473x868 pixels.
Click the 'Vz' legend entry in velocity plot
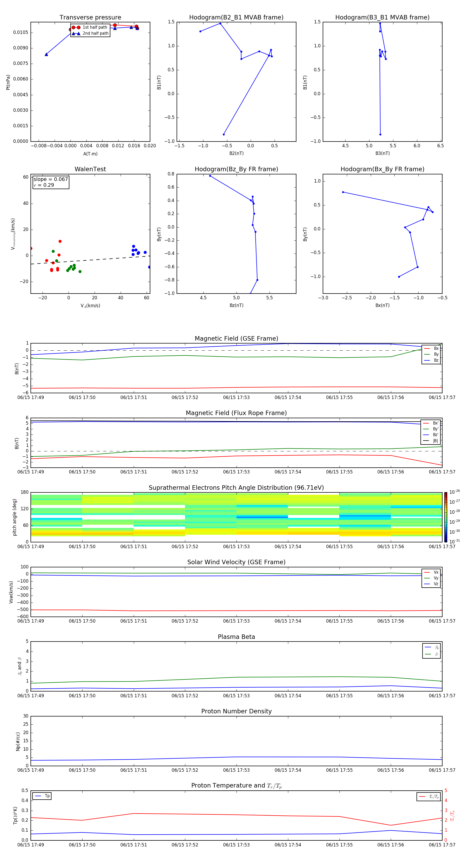tap(431, 584)
